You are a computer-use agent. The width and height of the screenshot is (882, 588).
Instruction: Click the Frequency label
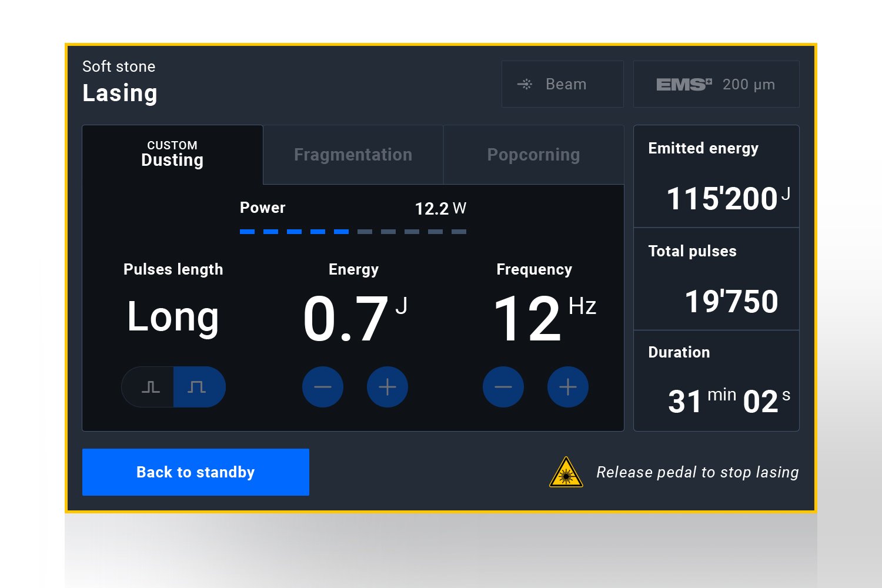[534, 269]
